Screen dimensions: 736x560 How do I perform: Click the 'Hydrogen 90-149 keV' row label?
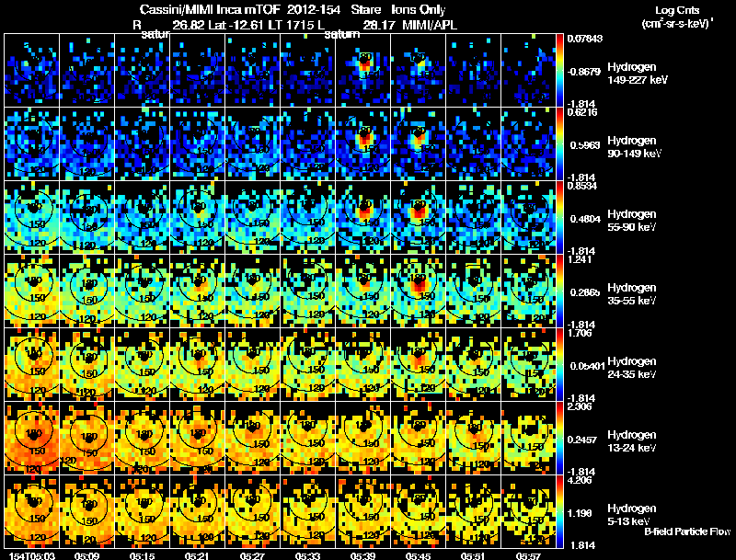pyautogui.click(x=634, y=147)
